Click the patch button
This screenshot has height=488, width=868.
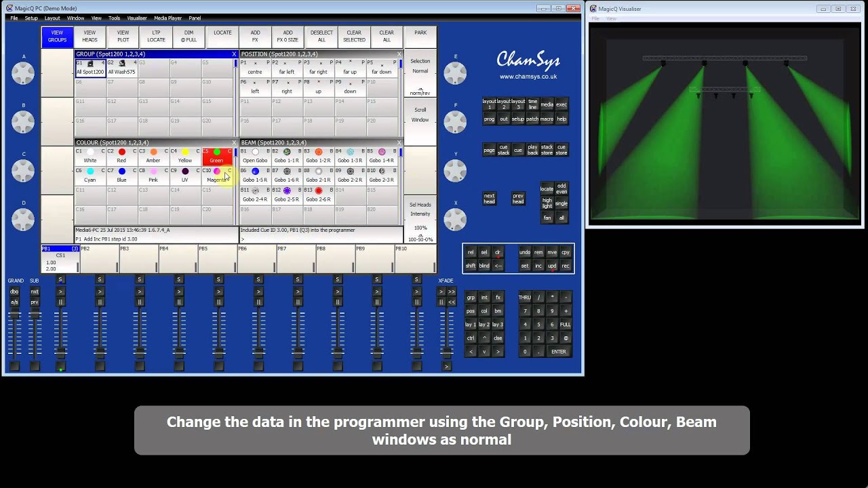coord(532,119)
